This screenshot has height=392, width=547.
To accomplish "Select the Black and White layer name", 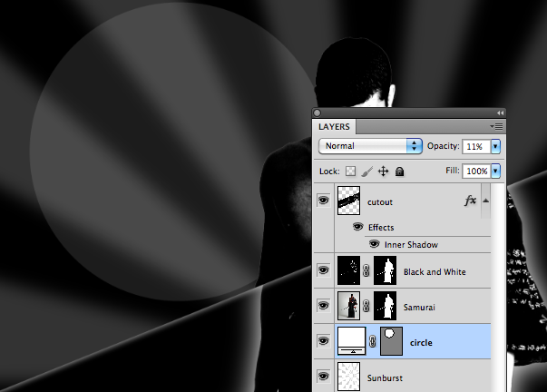I will (435, 271).
